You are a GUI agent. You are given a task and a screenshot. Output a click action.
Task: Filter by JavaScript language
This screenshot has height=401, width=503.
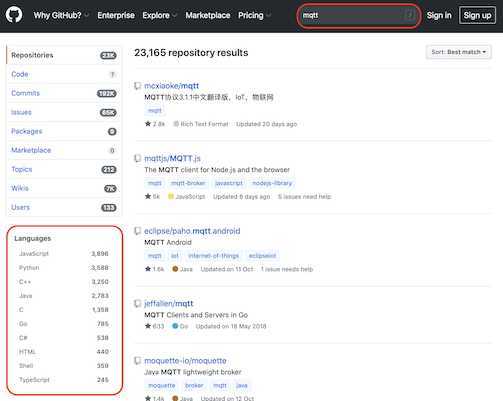point(63,254)
